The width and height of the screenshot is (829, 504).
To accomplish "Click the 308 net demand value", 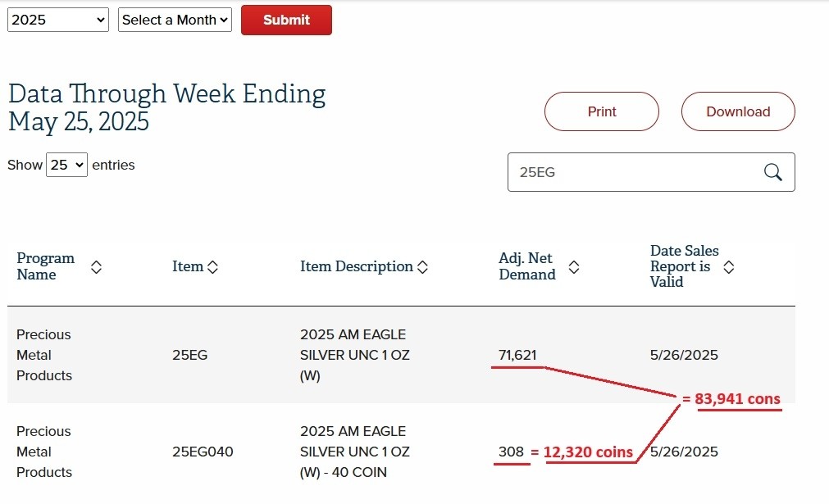I will tap(511, 452).
